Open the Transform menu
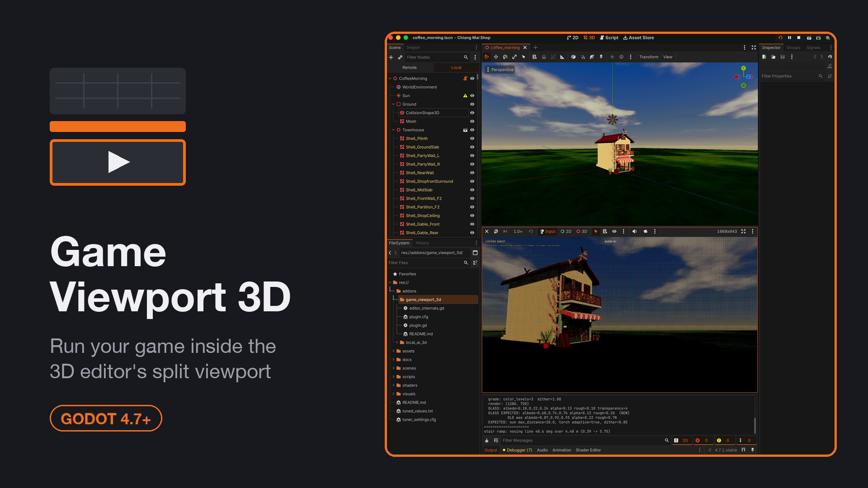This screenshot has height=488, width=868. [649, 57]
